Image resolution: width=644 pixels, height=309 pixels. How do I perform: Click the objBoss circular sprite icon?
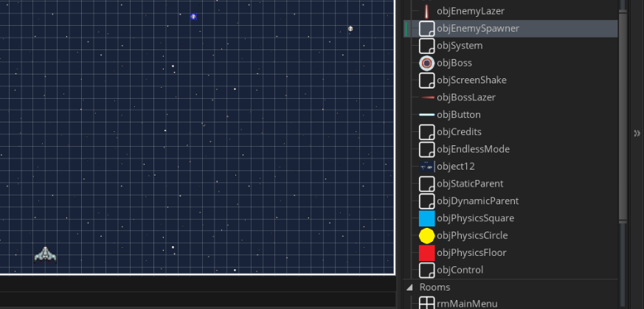coord(426,63)
